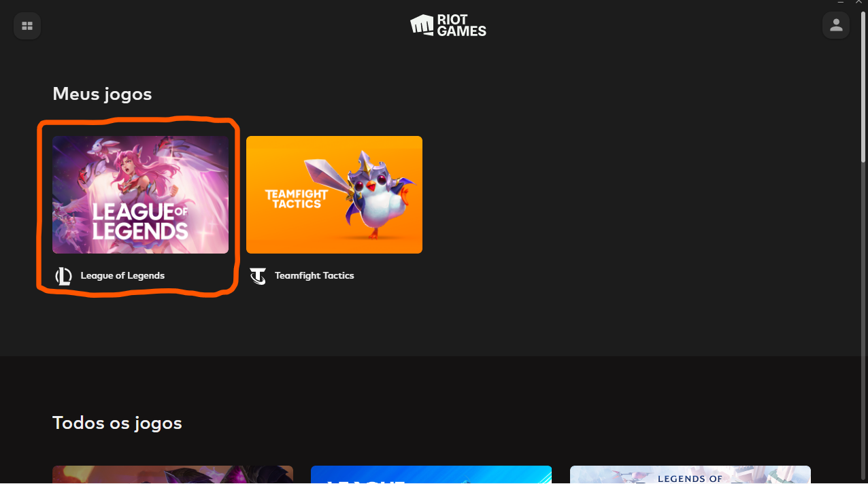Open the account profile icon
Screen dimensions: 868x484
click(836, 26)
